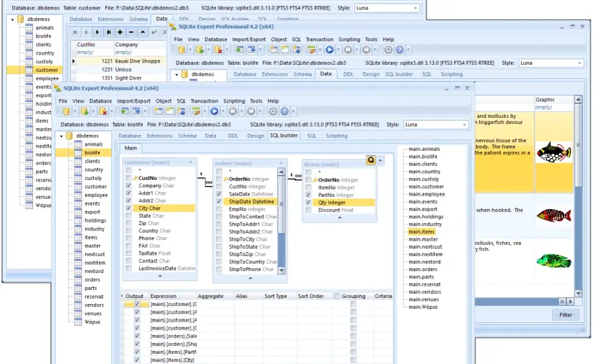Click Close Database icon in front window toolbar
The image size is (594, 364).
point(103,111)
